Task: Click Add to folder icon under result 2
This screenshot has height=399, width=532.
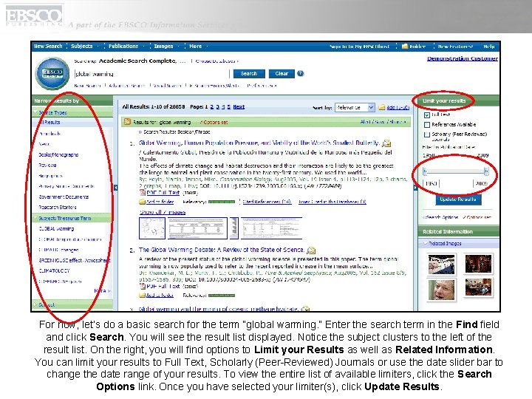Action: tap(142, 296)
